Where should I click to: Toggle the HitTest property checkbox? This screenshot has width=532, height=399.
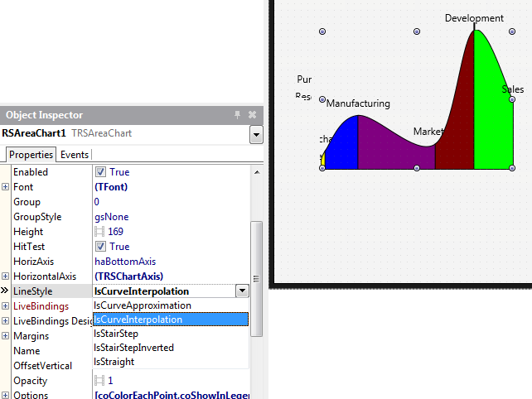point(100,247)
